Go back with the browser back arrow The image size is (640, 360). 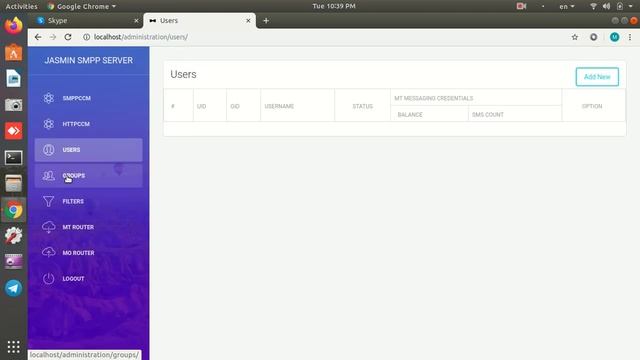38,37
